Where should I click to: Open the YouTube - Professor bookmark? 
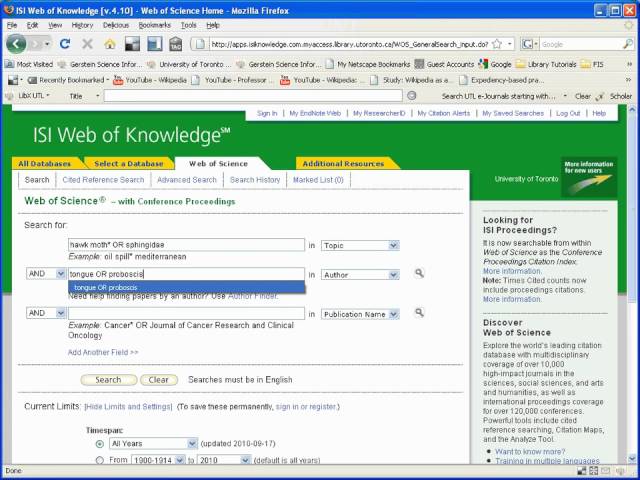tap(233, 80)
